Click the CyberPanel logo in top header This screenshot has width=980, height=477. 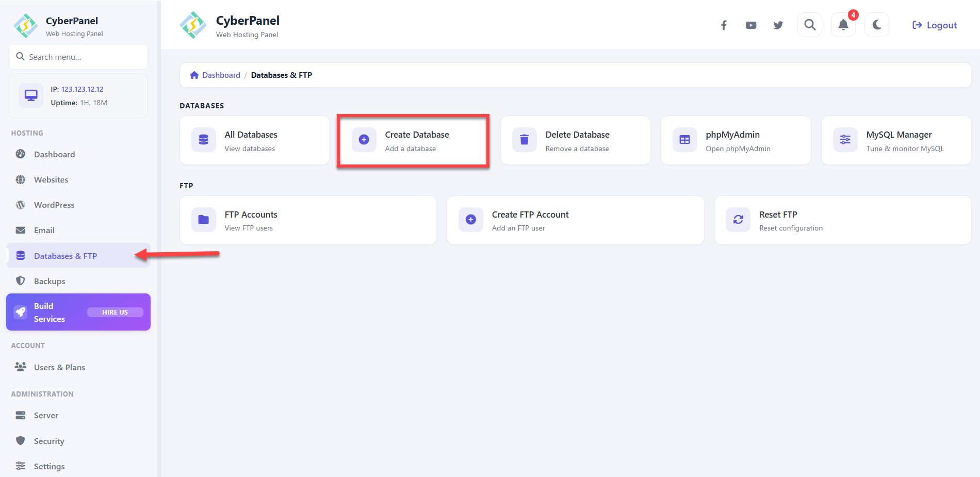tap(193, 25)
